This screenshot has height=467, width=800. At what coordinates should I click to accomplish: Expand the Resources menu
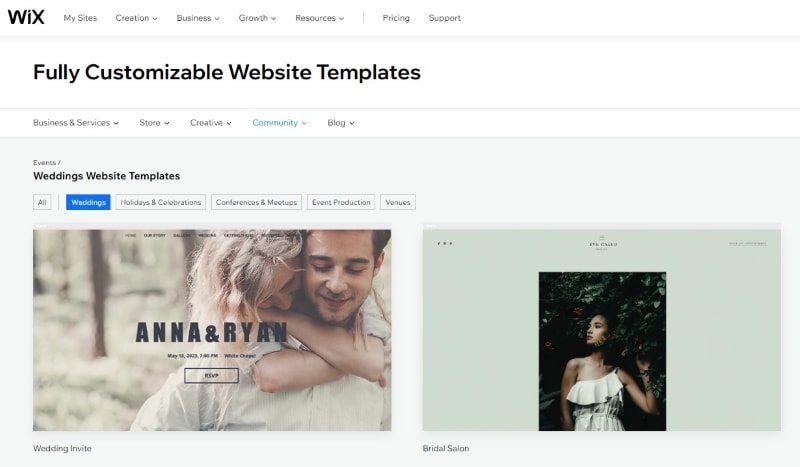[x=319, y=18]
